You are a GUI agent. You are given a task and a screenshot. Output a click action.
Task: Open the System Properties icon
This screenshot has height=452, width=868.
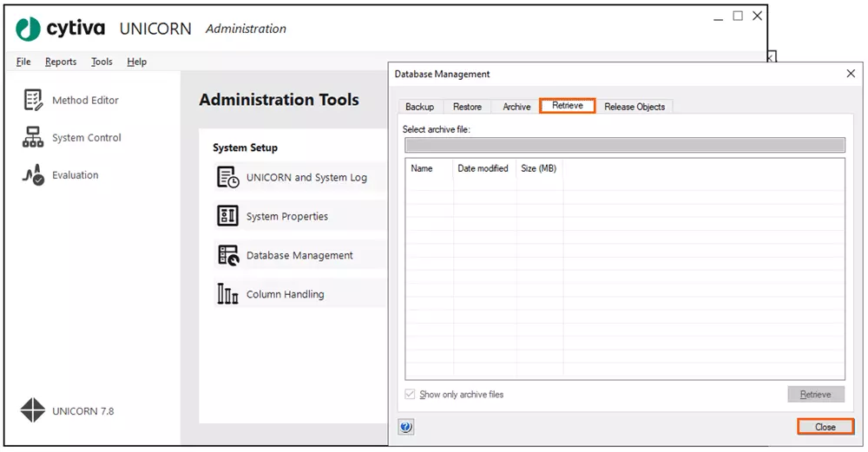click(x=227, y=216)
